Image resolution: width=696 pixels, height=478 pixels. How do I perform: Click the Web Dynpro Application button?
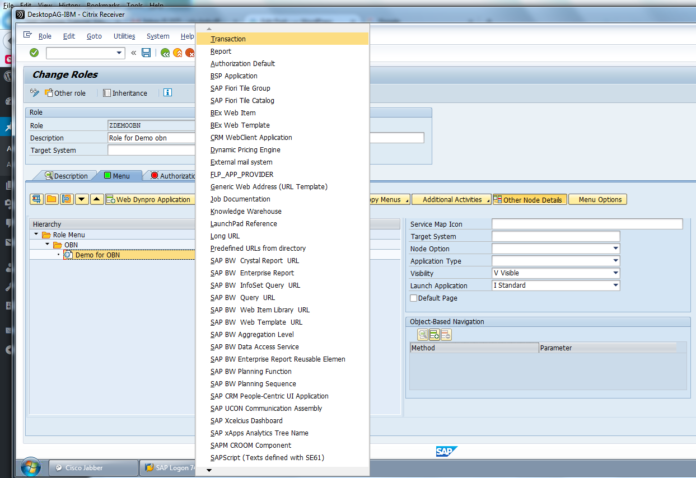[150, 199]
